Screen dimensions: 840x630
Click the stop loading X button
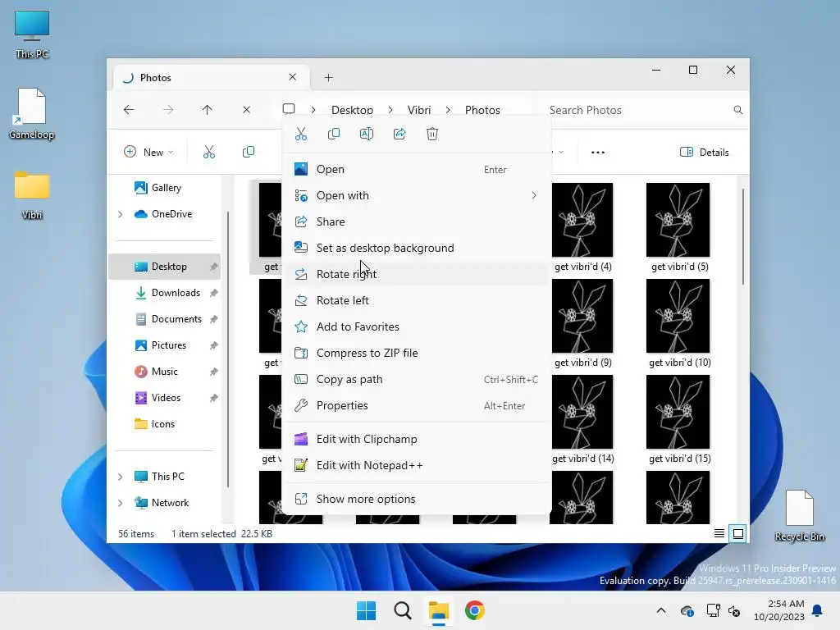[x=246, y=110]
